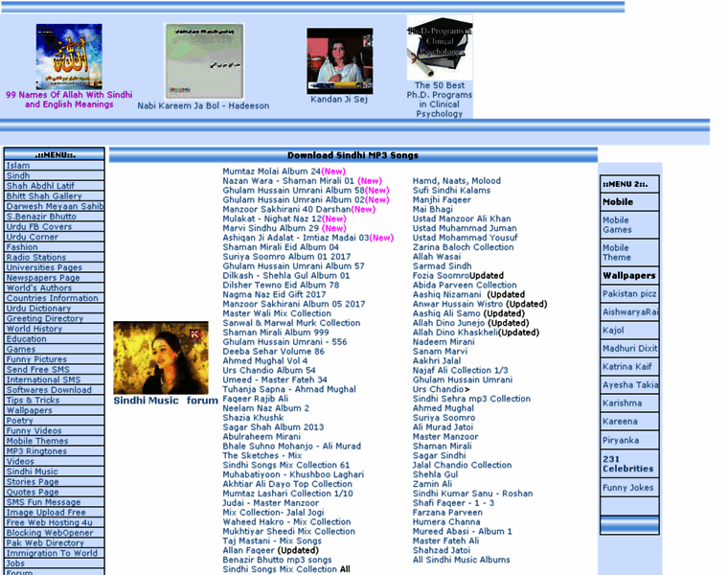Open Sufi Sindhi Kalams link

(451, 191)
